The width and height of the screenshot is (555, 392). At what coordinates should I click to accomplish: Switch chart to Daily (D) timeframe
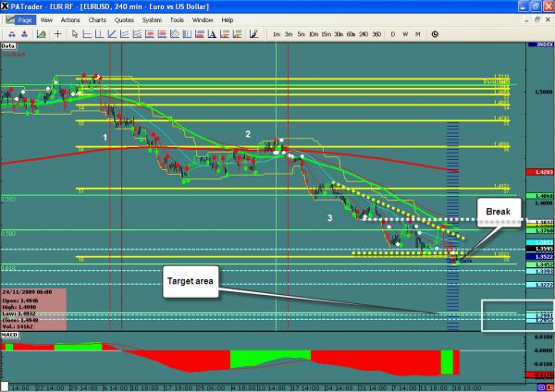[393, 34]
